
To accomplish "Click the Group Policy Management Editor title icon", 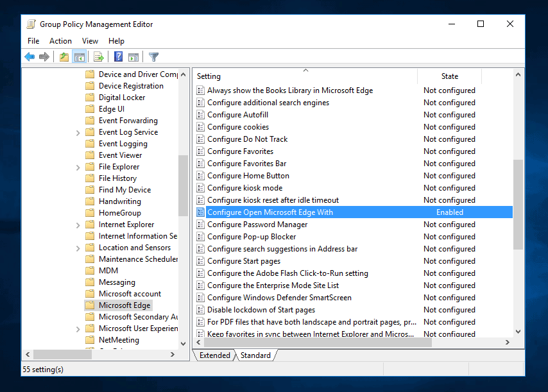I will coord(31,24).
